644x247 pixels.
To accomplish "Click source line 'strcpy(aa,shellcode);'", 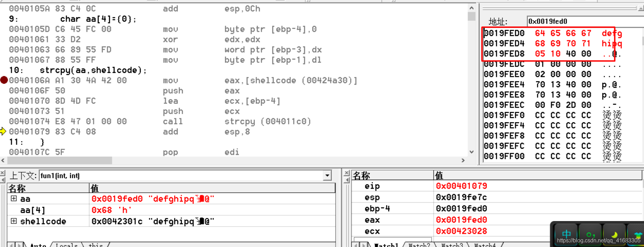I will (93, 70).
